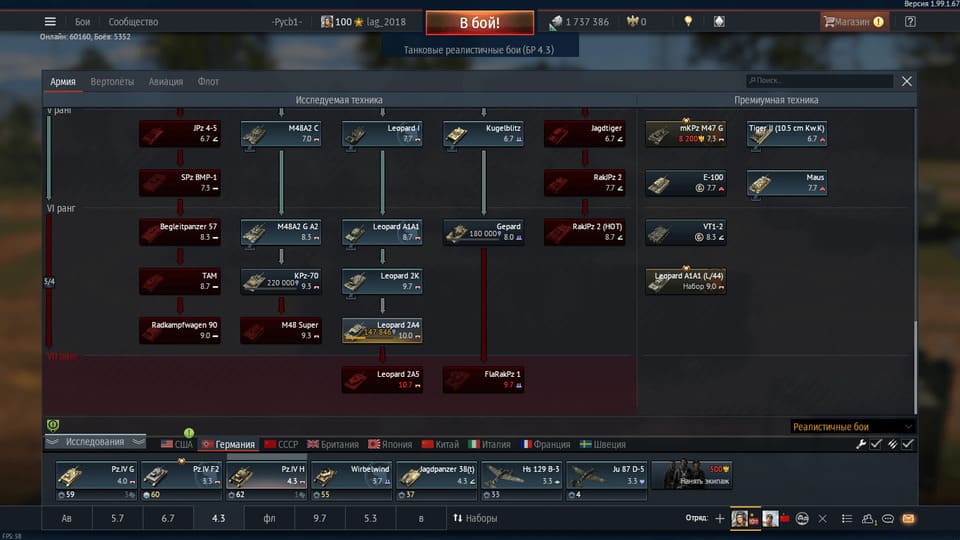The width and height of the screenshot is (960, 540).
Task: Select the 5.7 lineup preset
Action: pos(118,519)
